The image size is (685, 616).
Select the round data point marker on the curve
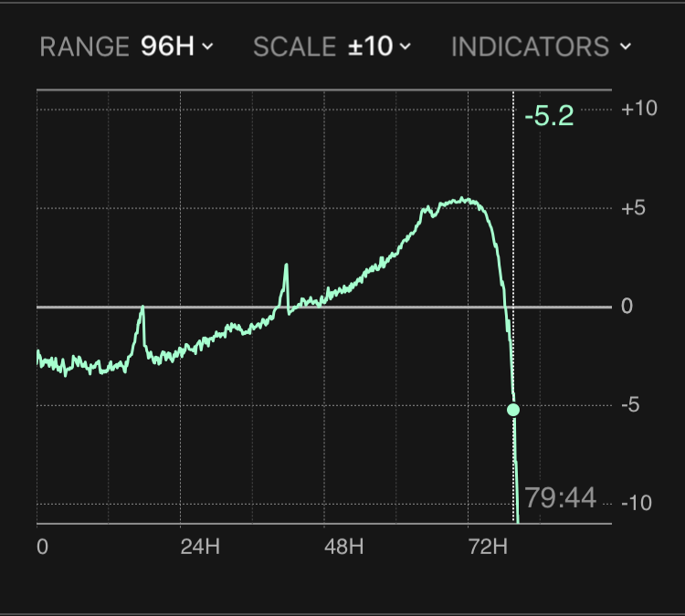pyautogui.click(x=513, y=410)
